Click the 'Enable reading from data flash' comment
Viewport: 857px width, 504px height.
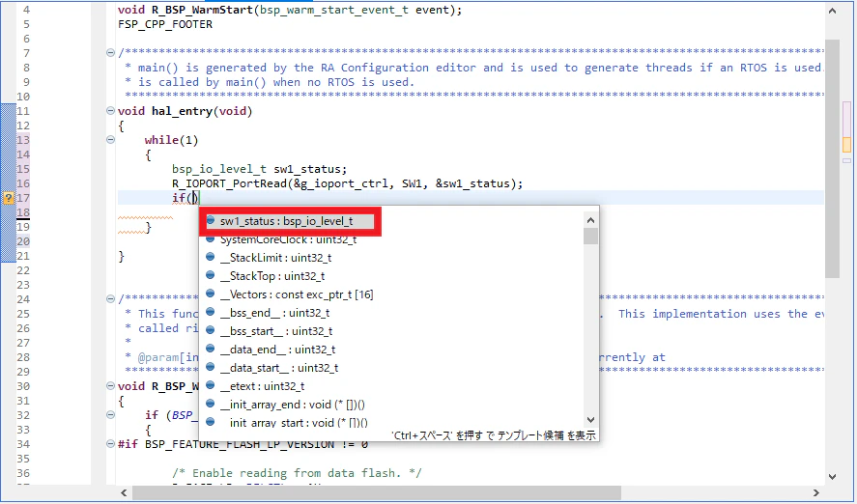[x=297, y=473]
